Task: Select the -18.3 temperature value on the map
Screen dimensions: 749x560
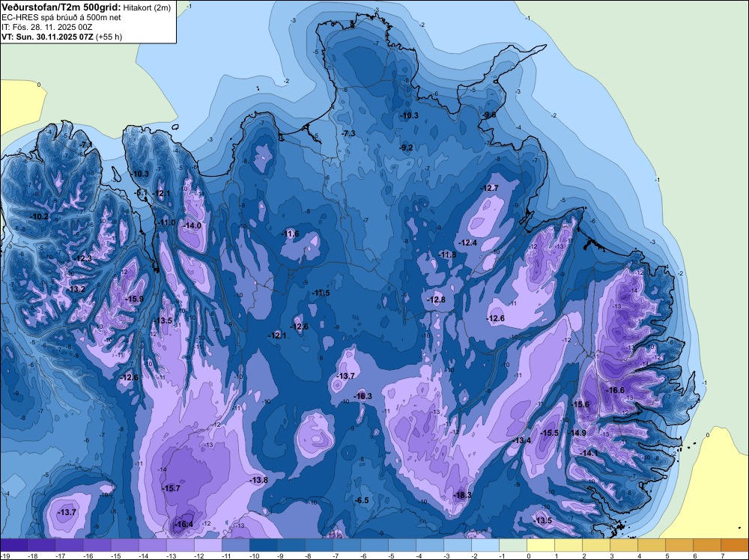Action: (x=462, y=495)
